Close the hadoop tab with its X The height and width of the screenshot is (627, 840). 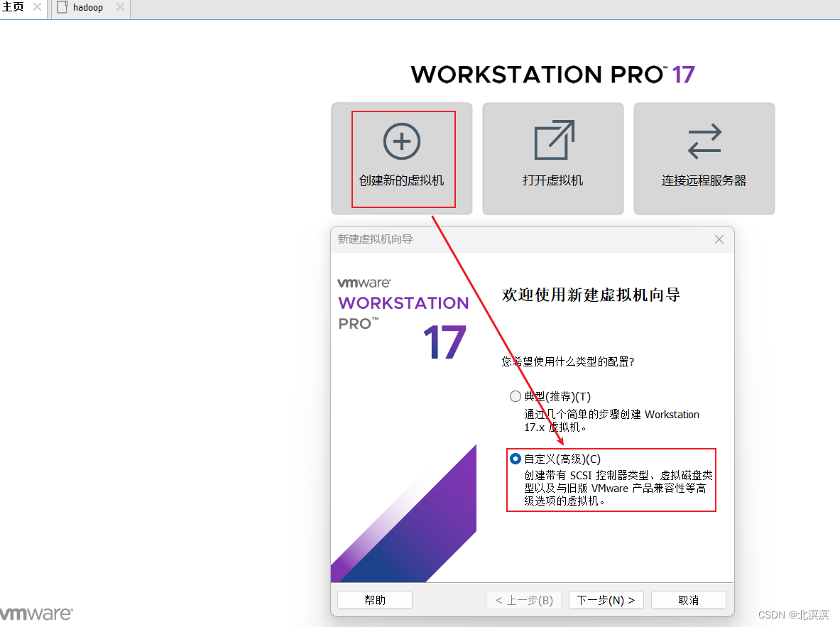pos(121,7)
